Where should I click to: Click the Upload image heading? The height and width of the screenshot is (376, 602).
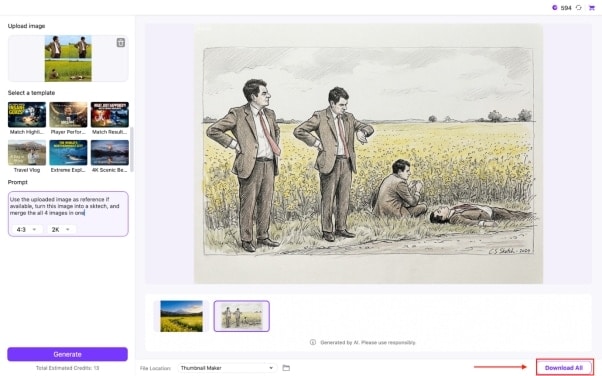26,26
